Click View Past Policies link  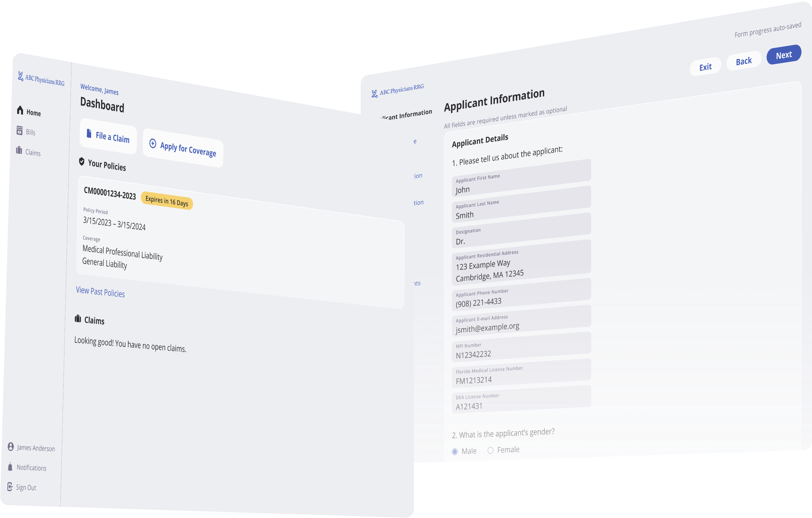pyautogui.click(x=99, y=292)
